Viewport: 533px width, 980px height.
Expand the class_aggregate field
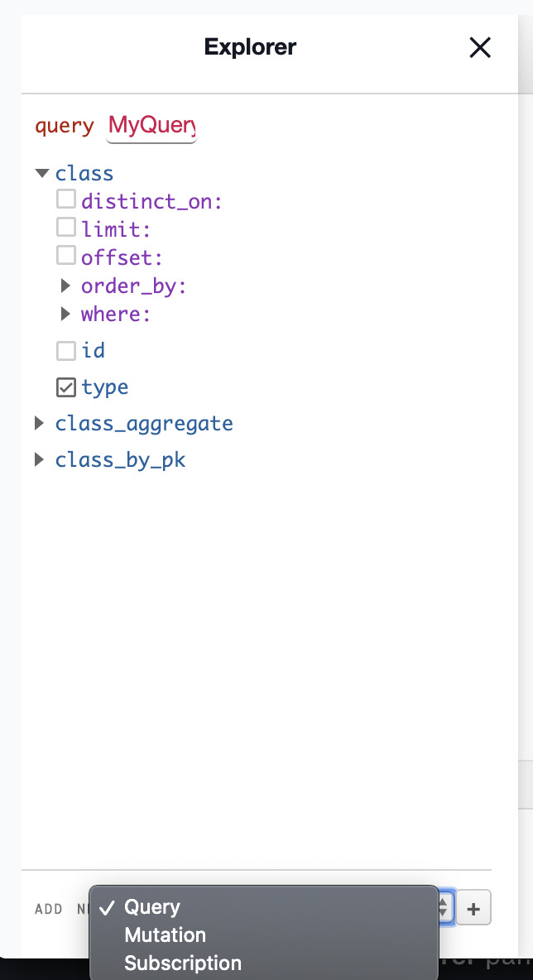39,423
